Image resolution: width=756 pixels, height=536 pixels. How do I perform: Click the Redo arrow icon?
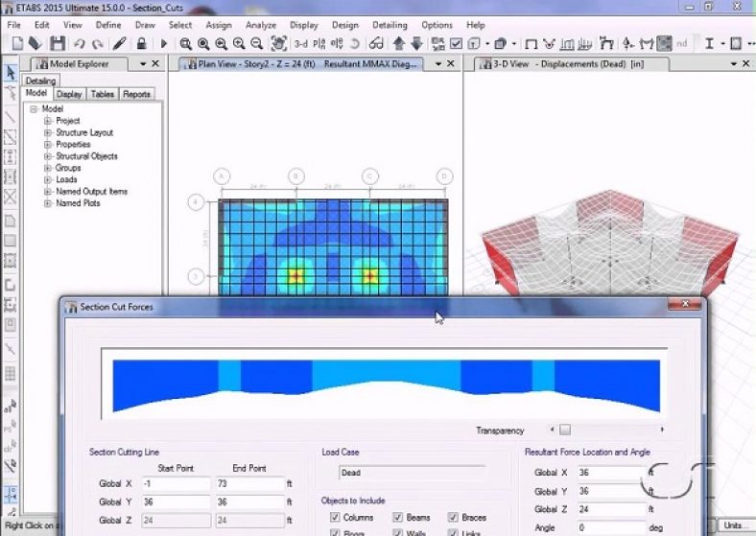coord(98,44)
